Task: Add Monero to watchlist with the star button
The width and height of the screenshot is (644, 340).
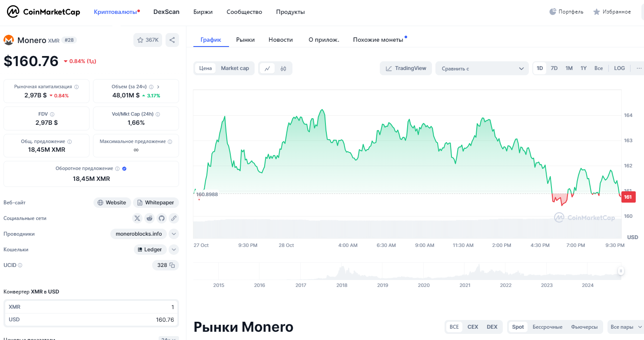Action: pos(147,40)
